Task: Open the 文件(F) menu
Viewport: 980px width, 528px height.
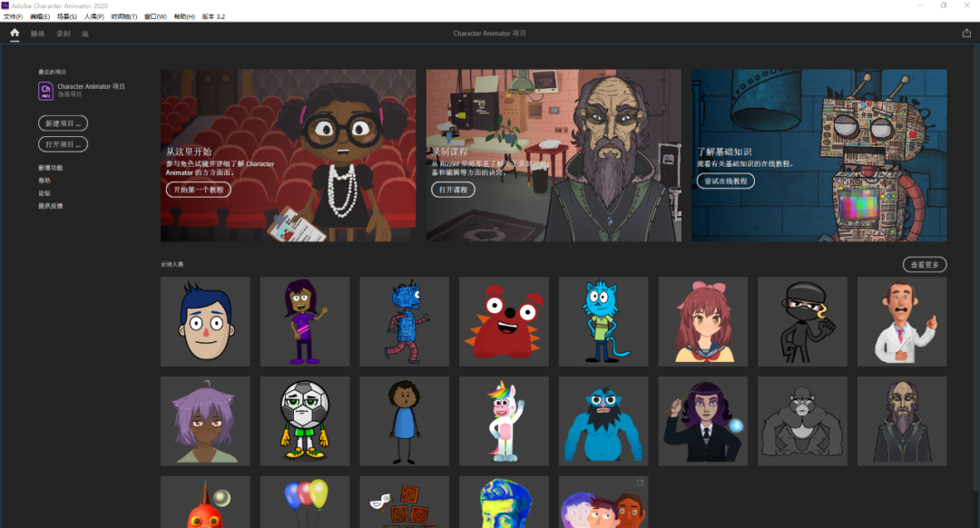Action: [13, 17]
